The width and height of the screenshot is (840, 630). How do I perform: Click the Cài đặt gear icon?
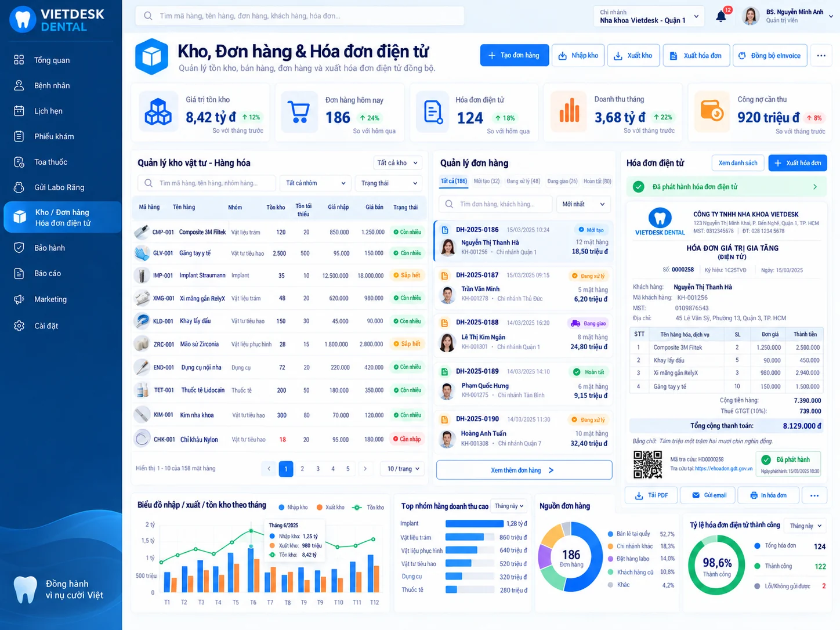pos(19,326)
